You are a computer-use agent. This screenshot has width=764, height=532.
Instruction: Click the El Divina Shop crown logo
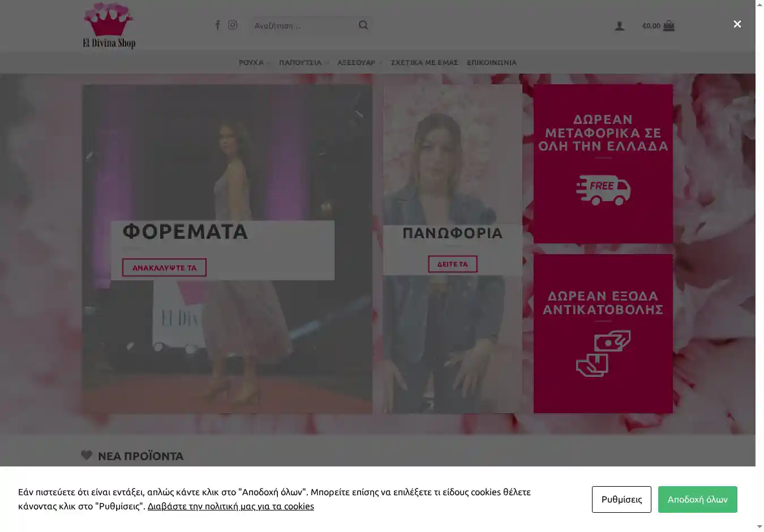click(x=109, y=25)
